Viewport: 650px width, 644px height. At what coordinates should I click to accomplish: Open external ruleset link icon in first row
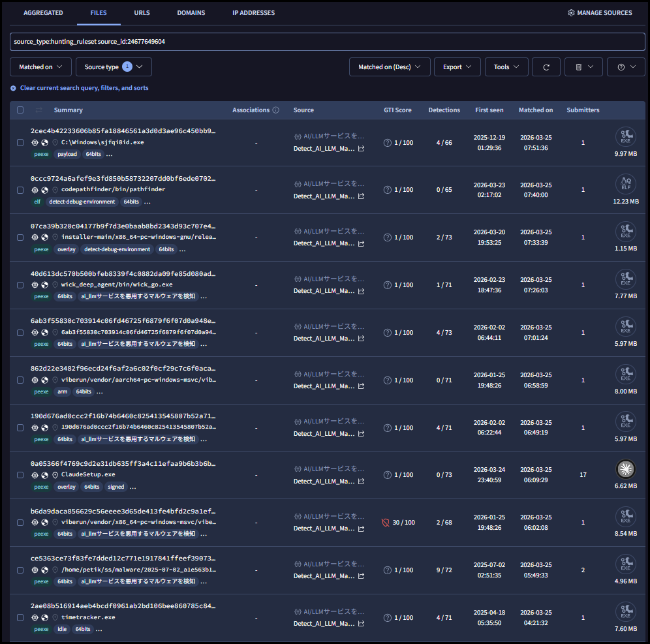[x=361, y=149]
